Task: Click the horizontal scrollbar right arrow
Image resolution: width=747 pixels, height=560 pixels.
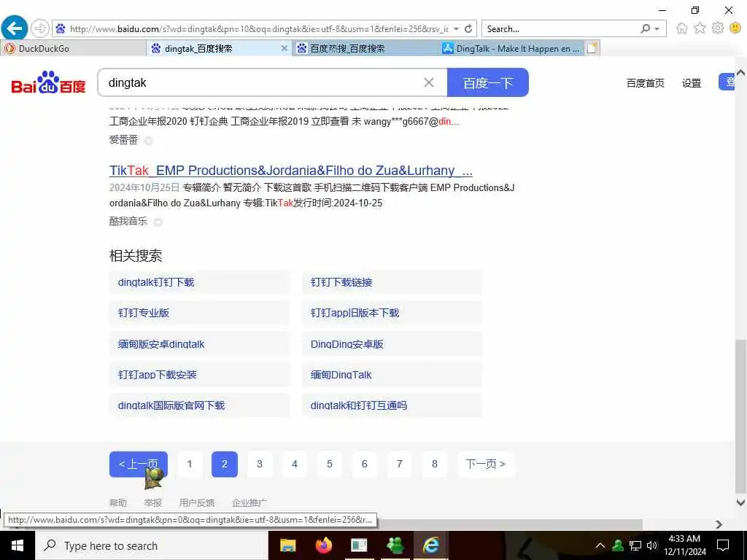Action: click(x=719, y=524)
